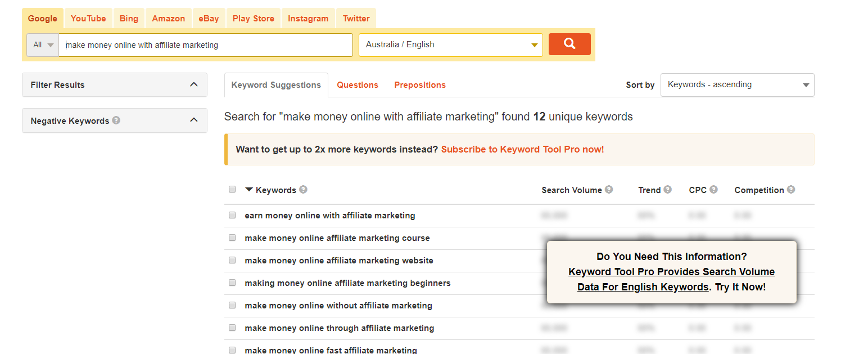Viewport: 868px width, 354px height.
Task: Click help icon beside Competition header
Action: pyautogui.click(x=791, y=190)
